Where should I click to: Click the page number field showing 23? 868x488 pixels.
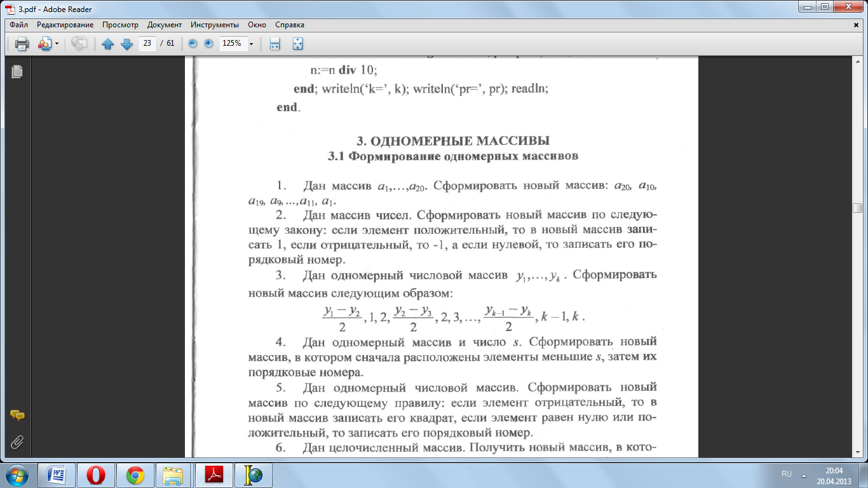coord(147,43)
